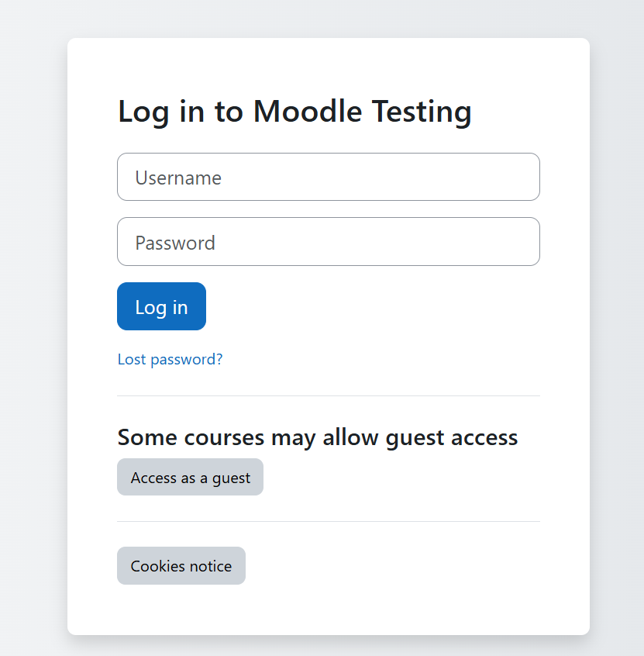Recover account via Lost password?

click(170, 360)
